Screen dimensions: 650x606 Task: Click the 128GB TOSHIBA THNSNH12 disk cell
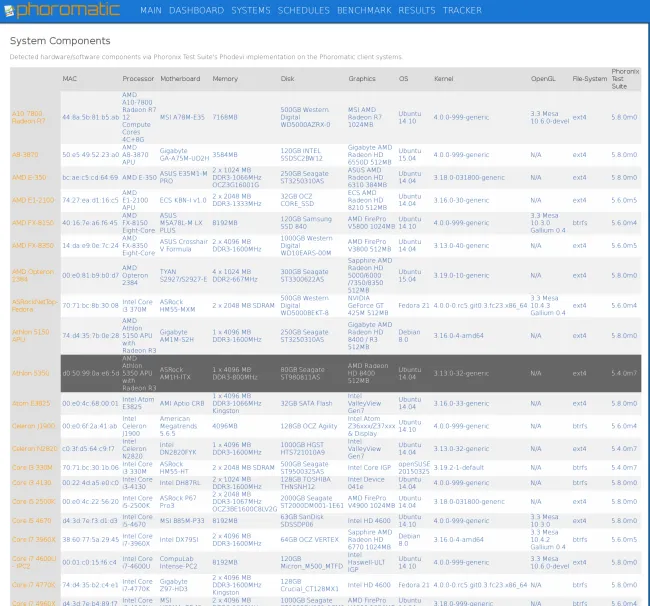pyautogui.click(x=306, y=483)
